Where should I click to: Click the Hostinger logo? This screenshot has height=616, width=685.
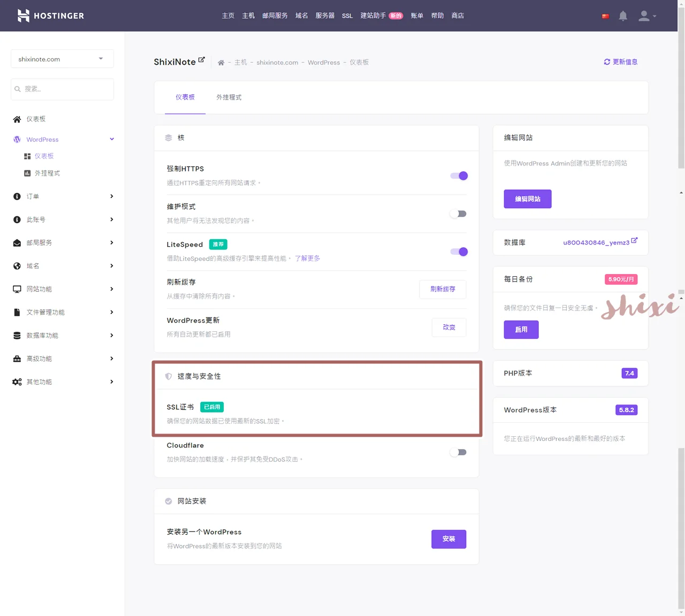pos(50,16)
